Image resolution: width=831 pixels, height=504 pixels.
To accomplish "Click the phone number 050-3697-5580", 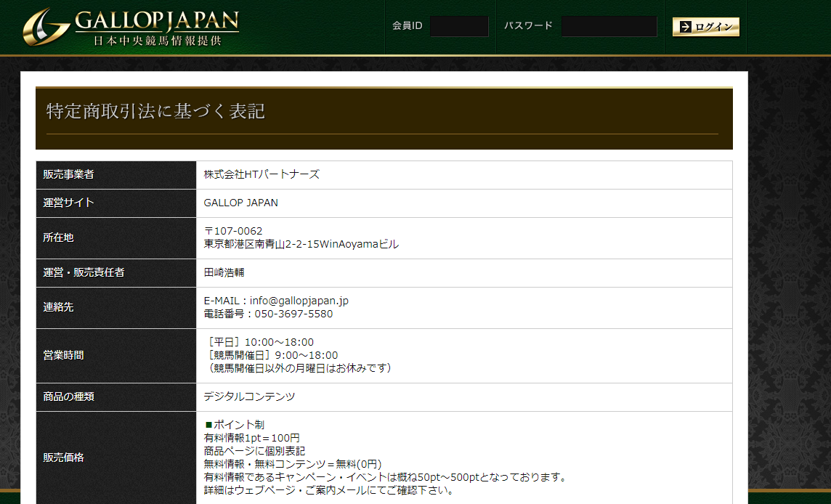I will pyautogui.click(x=293, y=314).
